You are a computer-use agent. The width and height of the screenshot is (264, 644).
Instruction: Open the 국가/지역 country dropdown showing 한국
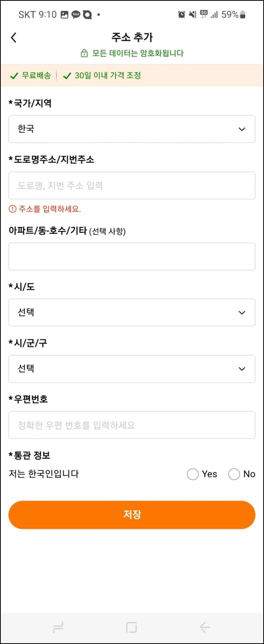pos(132,129)
